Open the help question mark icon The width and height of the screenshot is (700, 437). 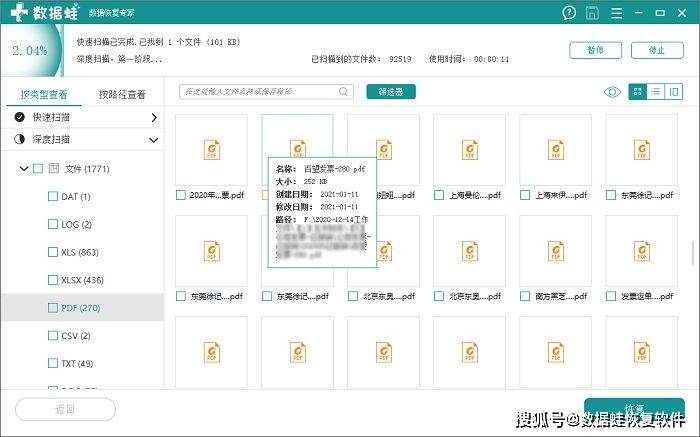(569, 13)
